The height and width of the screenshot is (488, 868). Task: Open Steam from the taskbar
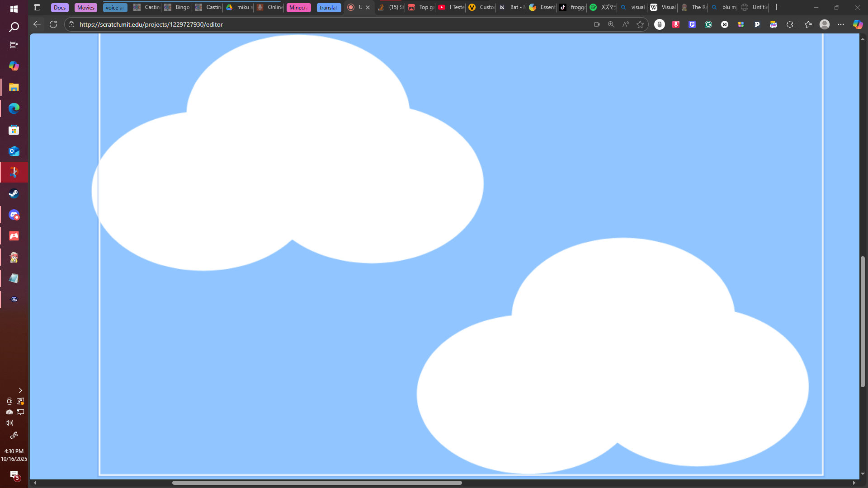click(x=14, y=194)
